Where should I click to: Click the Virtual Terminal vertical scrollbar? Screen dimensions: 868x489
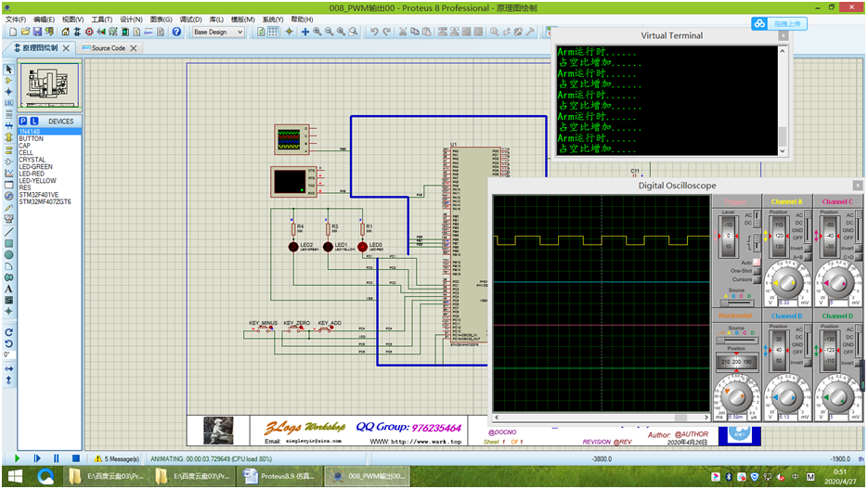[x=783, y=101]
